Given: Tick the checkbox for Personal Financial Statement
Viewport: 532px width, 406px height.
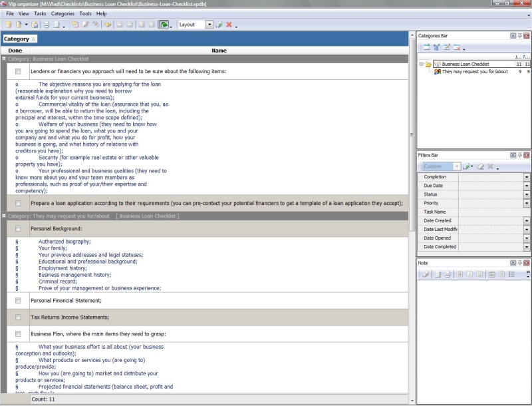Looking at the screenshot, I should click(18, 301).
